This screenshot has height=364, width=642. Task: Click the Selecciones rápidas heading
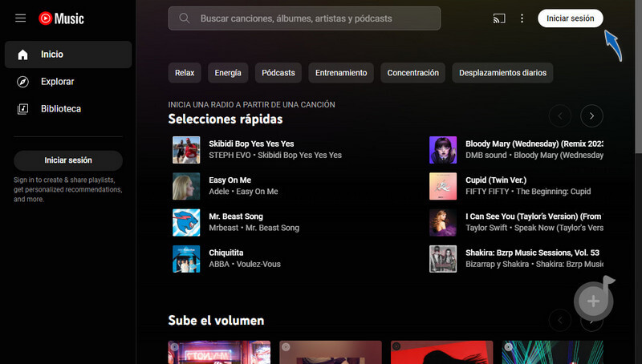click(x=226, y=119)
